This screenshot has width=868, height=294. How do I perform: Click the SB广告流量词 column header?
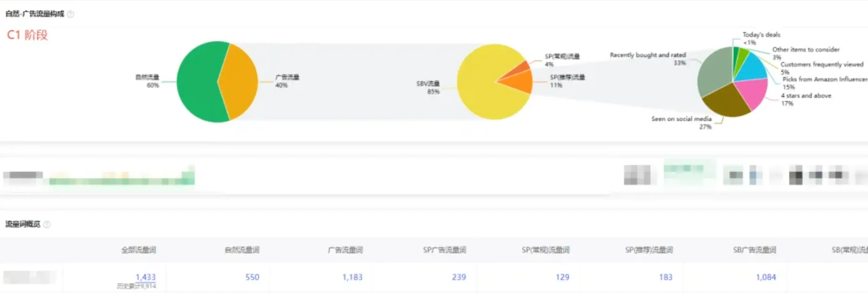tap(755, 250)
